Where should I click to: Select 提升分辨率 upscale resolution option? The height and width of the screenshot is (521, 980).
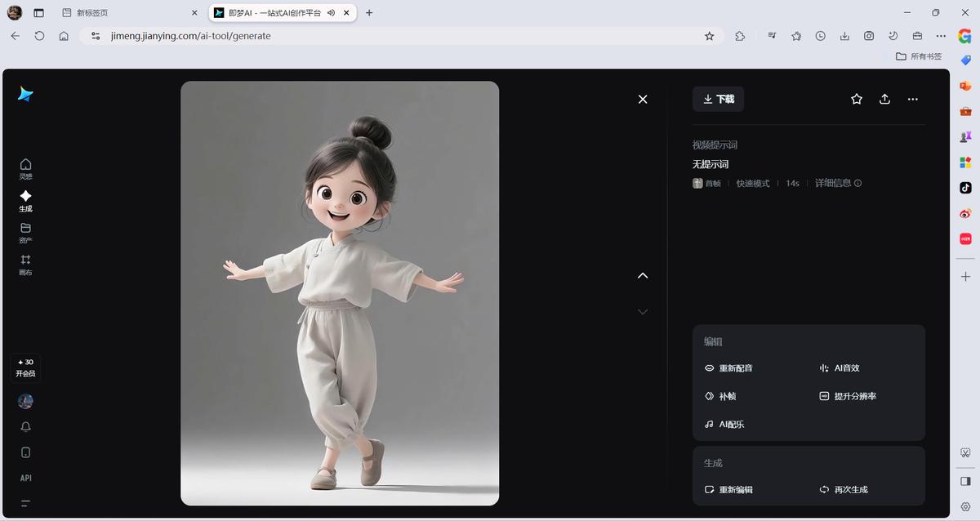point(848,396)
